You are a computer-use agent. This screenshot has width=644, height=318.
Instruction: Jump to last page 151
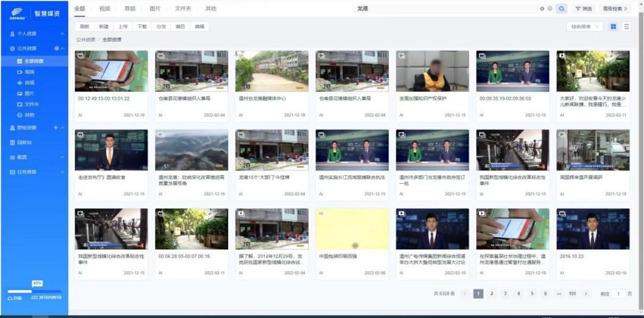pyautogui.click(x=572, y=294)
